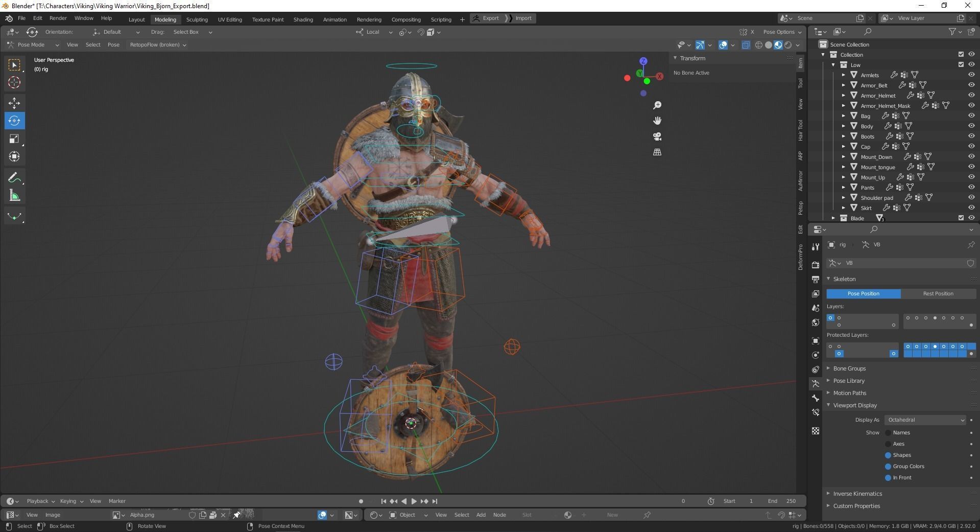Expand the Bone Groups panel
Viewport: 980px width, 532px height.
tap(849, 368)
